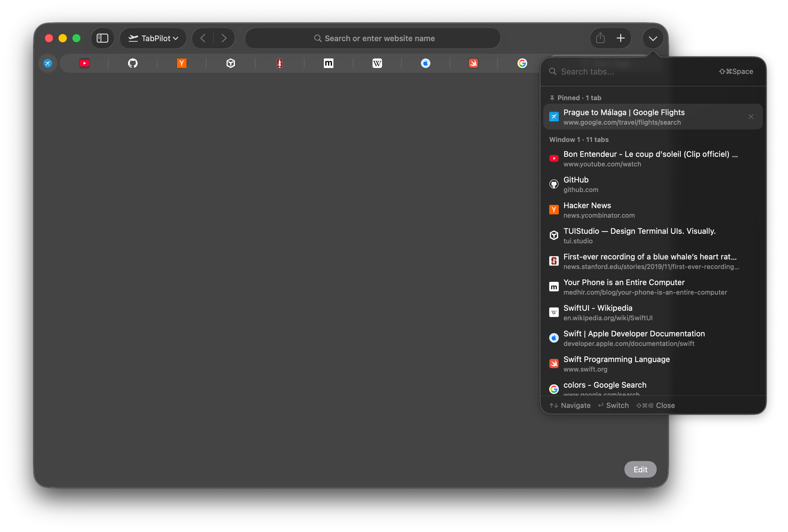Viewport: 788px width, 532px height.
Task: Switch to the medhir 'm' tab
Action: click(x=328, y=63)
